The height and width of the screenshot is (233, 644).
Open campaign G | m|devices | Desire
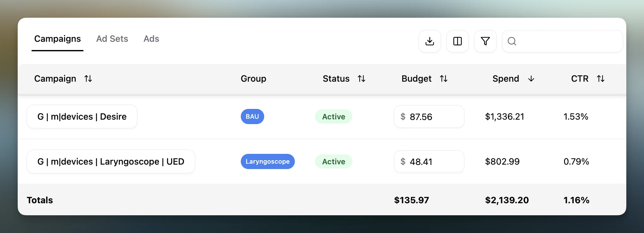click(x=82, y=116)
